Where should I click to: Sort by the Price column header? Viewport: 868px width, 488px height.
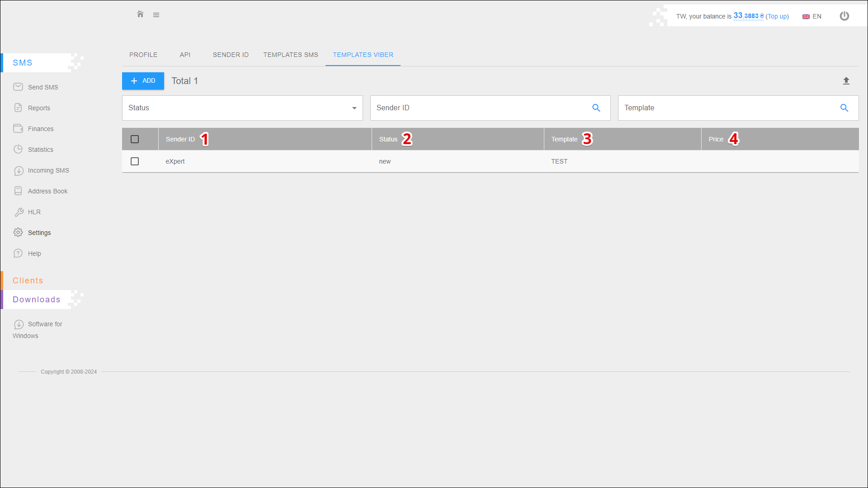pos(716,139)
